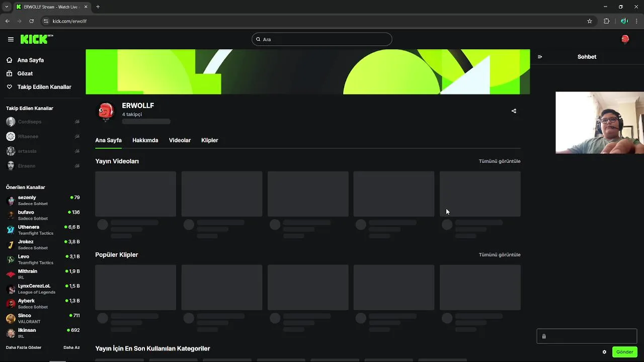The height and width of the screenshot is (362, 644).
Task: Select the ERWOLLF Stream browser tab
Action: (x=52, y=7)
